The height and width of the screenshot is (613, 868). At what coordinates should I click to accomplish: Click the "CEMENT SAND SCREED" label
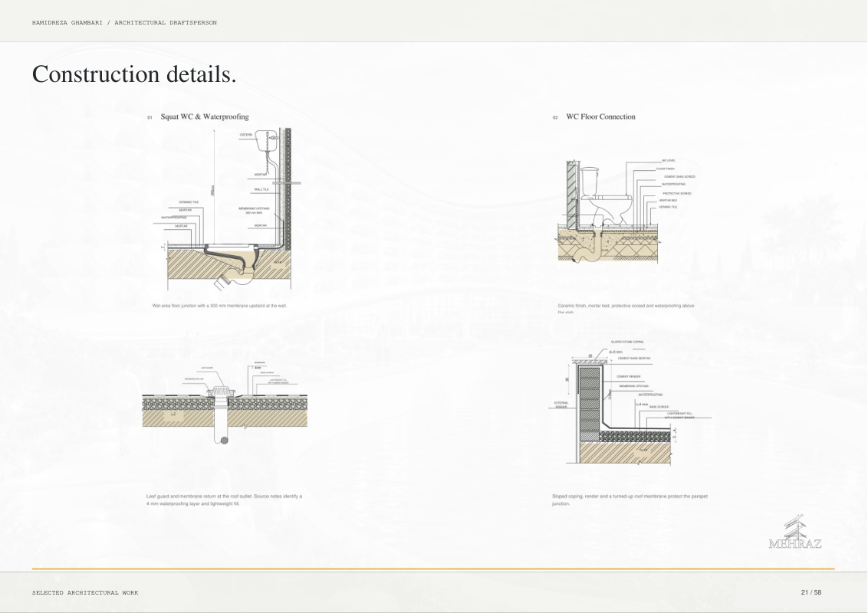pos(679,177)
